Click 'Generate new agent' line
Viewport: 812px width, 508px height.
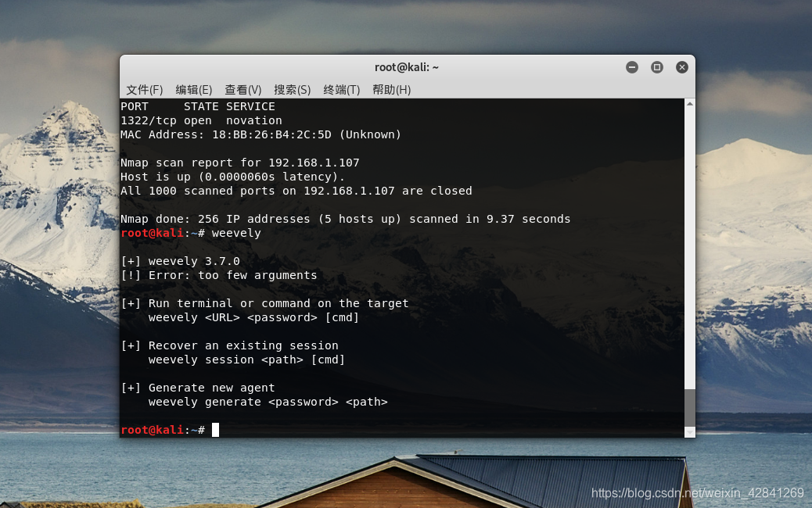point(212,388)
